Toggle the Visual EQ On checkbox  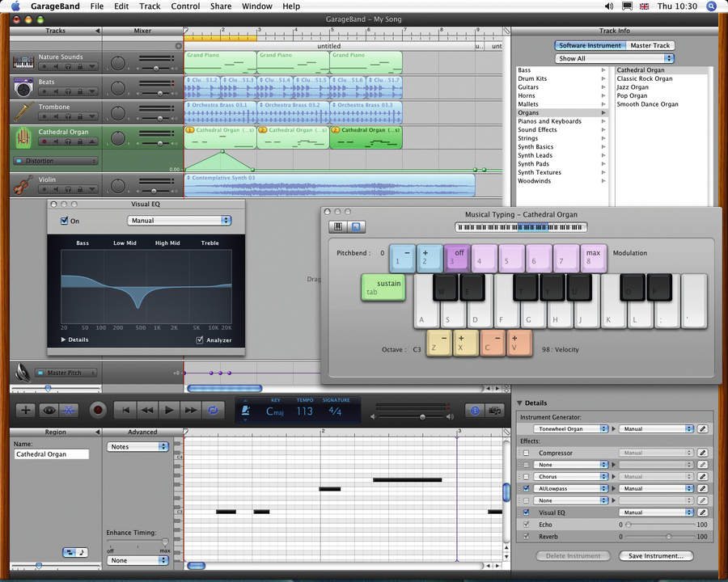point(65,221)
